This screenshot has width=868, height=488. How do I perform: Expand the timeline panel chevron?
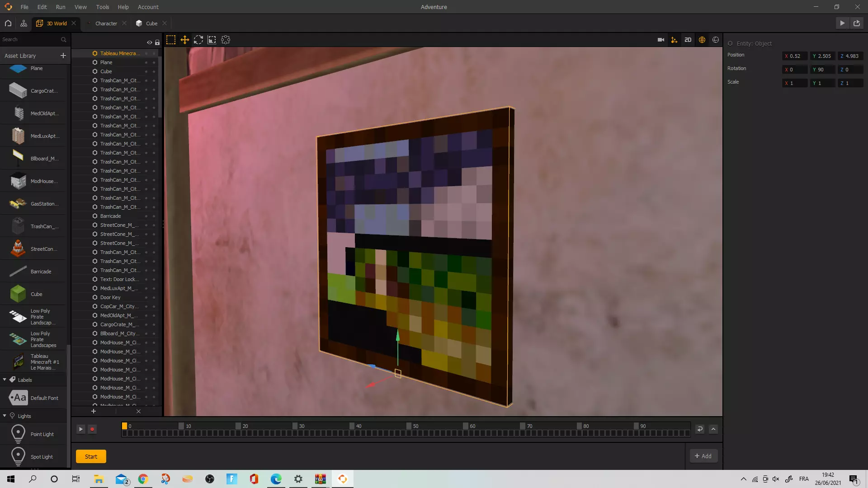pyautogui.click(x=713, y=429)
